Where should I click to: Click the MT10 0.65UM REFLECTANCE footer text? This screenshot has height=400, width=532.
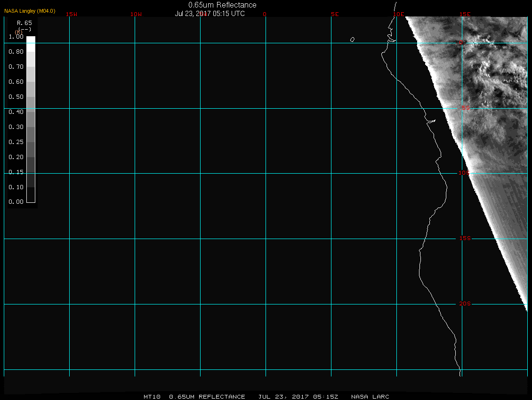[194, 397]
